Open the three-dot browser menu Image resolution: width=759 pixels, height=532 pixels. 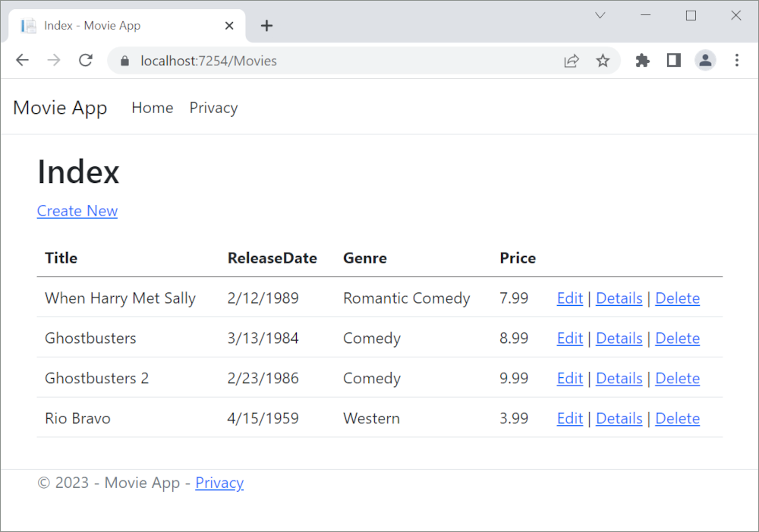point(737,60)
